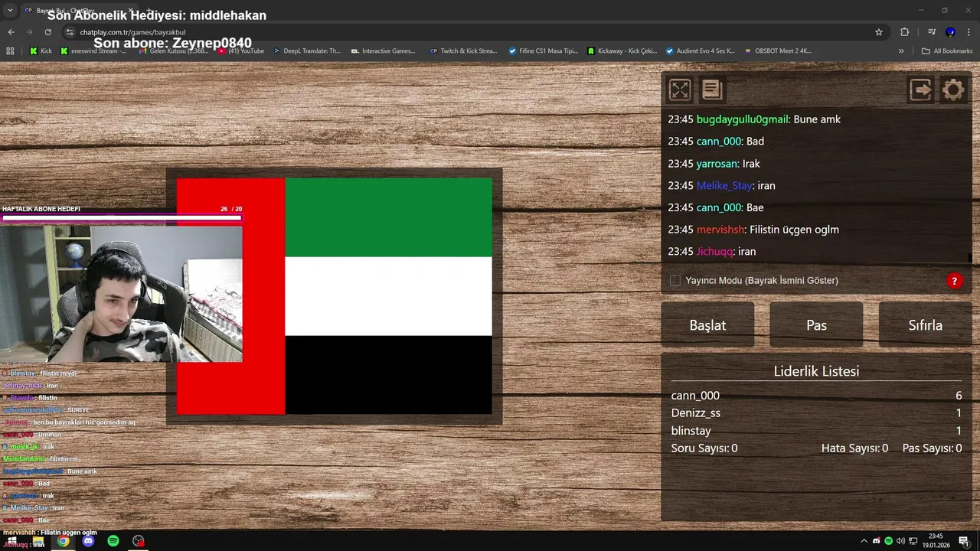Click the Haftalık Abone Hedefi progress bar
The height and width of the screenshot is (551, 980).
tap(122, 217)
